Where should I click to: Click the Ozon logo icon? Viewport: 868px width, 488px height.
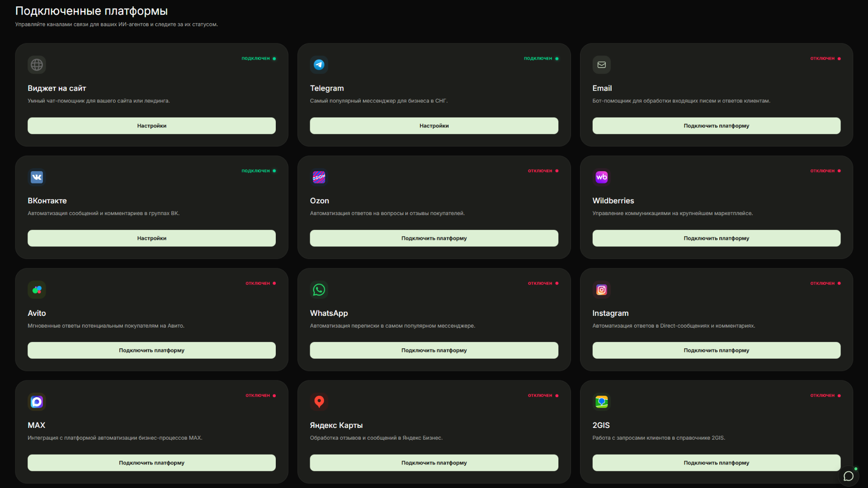coord(319,177)
